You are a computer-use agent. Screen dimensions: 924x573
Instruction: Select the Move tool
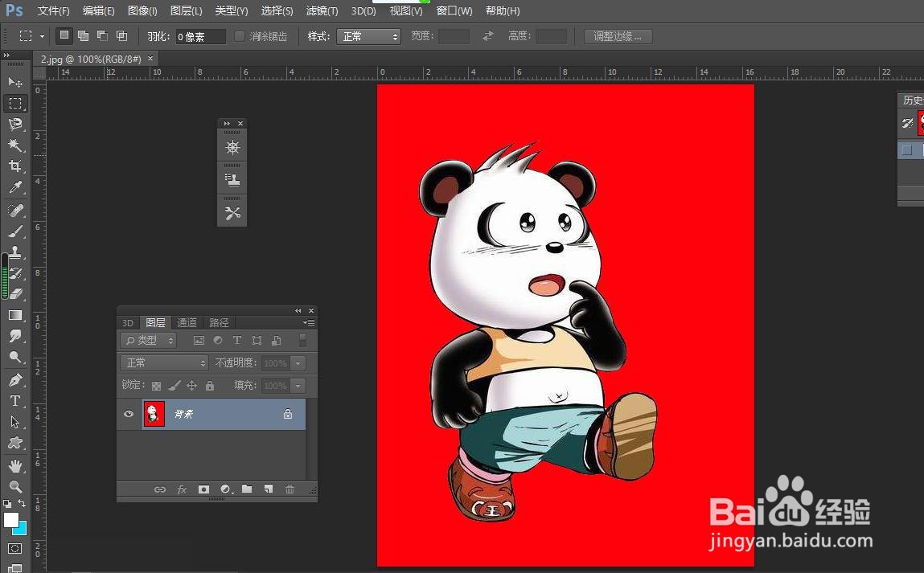tap(15, 81)
